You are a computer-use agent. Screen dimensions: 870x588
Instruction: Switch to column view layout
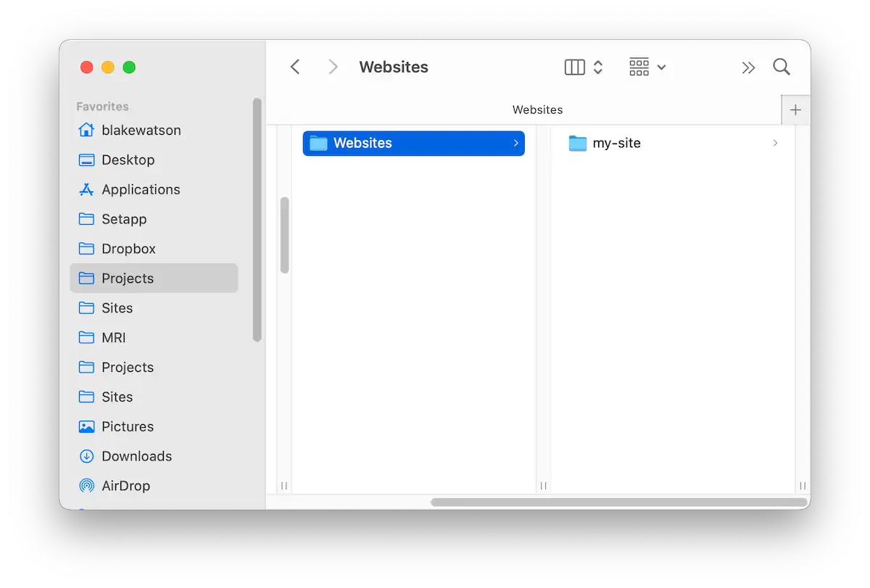point(573,67)
